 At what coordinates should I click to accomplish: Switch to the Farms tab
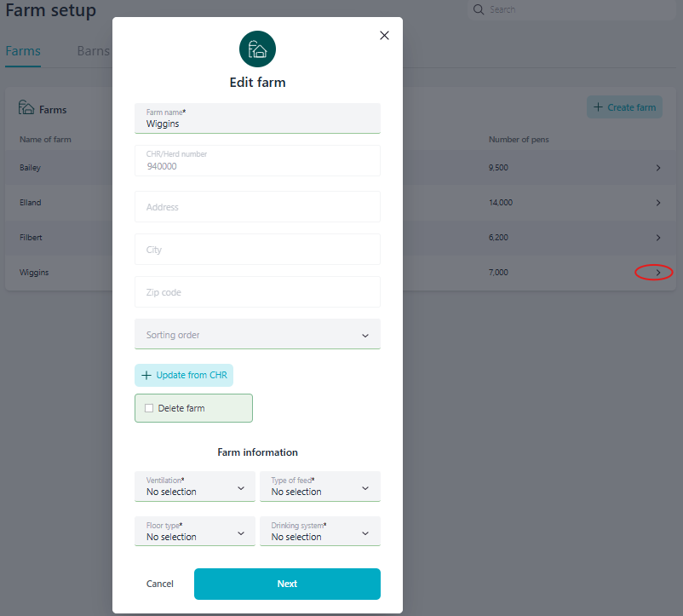click(23, 51)
